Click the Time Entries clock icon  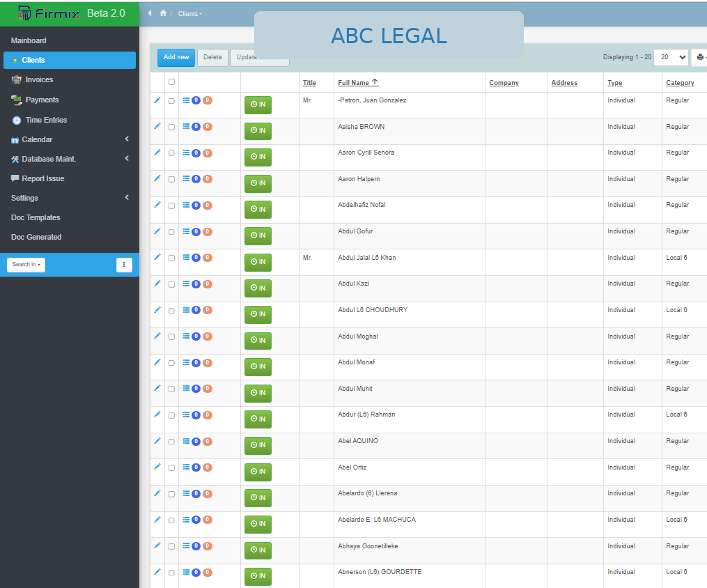pyautogui.click(x=17, y=121)
